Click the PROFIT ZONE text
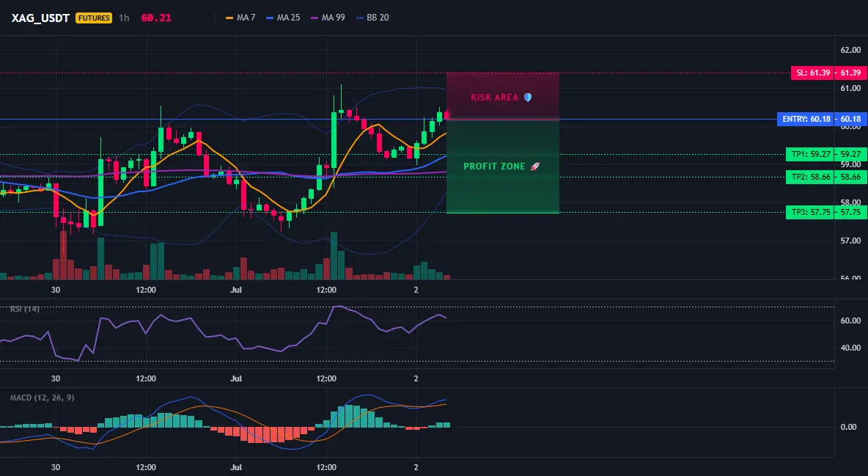Viewport: 868px width, 476px height. point(494,166)
